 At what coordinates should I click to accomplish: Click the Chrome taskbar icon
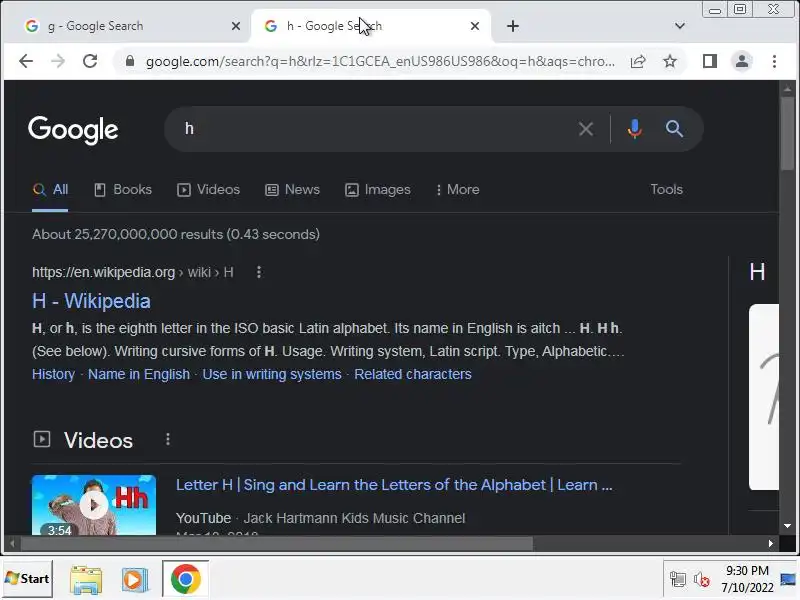coord(186,579)
